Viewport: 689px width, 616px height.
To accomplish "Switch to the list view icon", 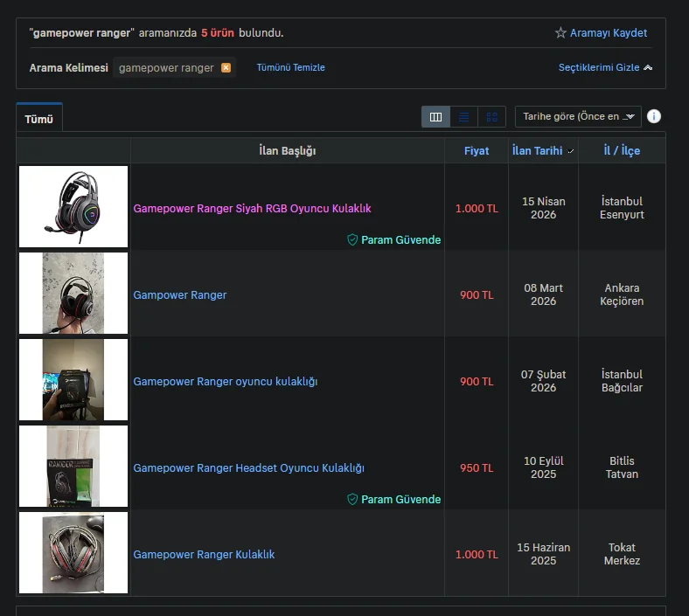I will pos(463,117).
